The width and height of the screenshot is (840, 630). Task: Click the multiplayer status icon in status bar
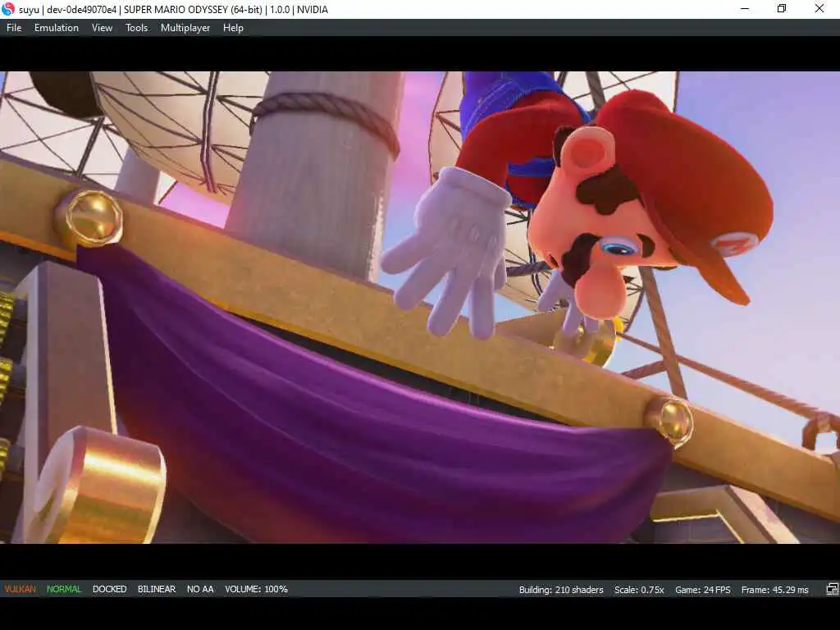pos(832,589)
